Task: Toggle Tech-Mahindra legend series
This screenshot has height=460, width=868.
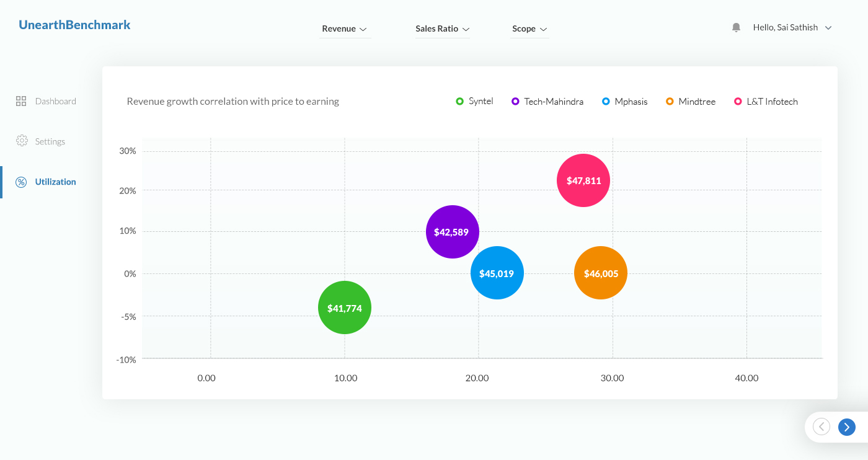Action: 547,102
